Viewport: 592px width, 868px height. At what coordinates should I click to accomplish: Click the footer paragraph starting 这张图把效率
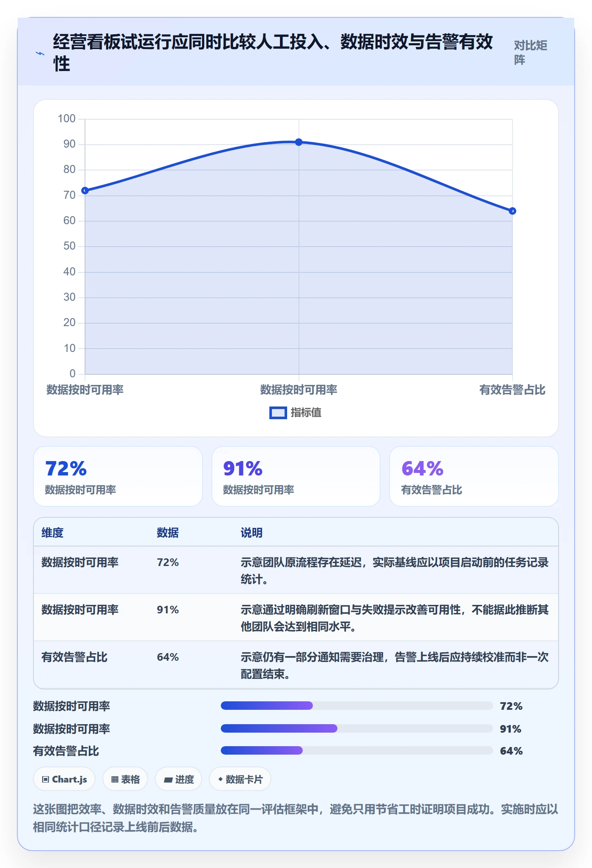tap(296, 818)
